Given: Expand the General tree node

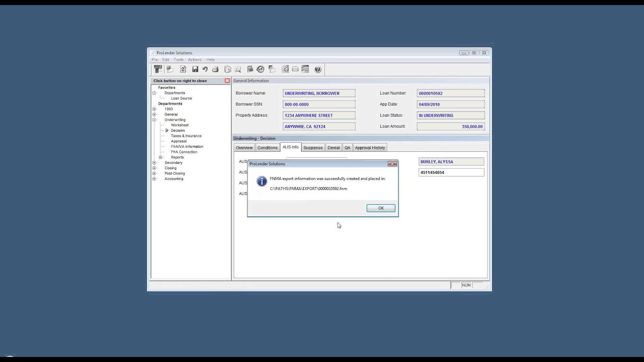Looking at the screenshot, I should pyautogui.click(x=154, y=115).
